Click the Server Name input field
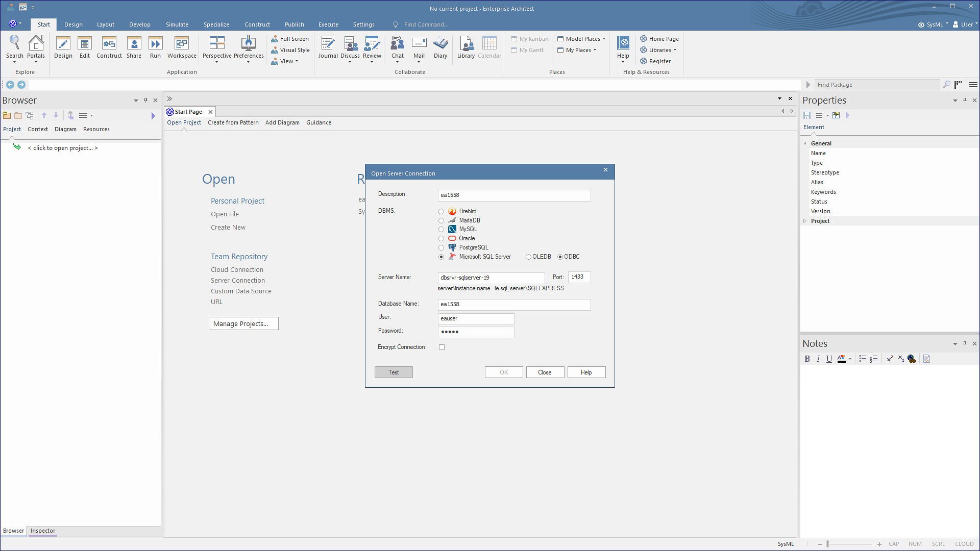980x551 pixels. (x=491, y=278)
